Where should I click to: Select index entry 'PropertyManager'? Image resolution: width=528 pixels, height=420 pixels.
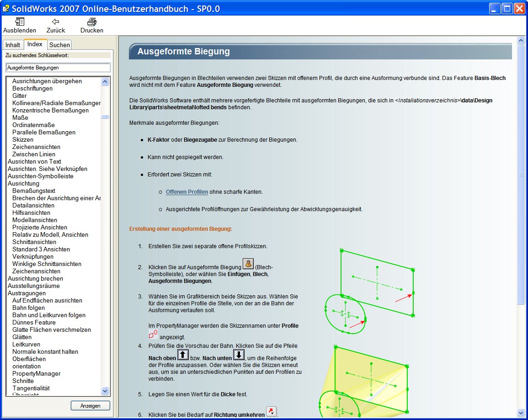click(x=37, y=374)
